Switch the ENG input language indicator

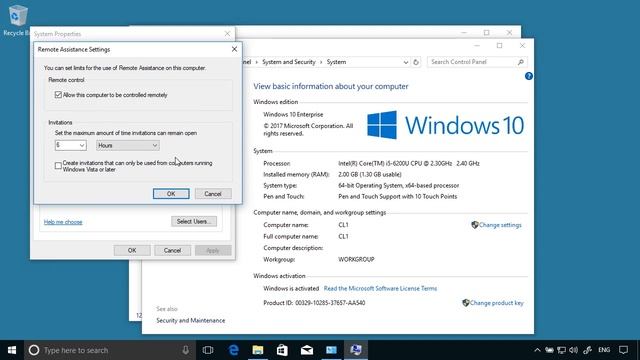click(x=604, y=350)
